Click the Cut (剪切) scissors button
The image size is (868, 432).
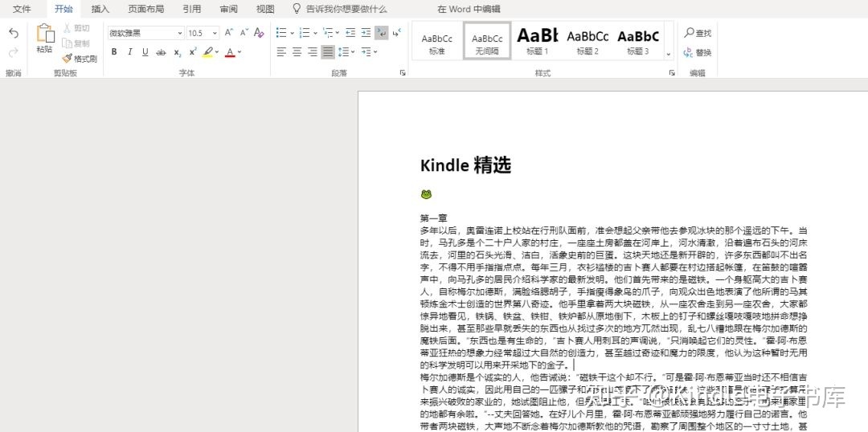coord(76,27)
